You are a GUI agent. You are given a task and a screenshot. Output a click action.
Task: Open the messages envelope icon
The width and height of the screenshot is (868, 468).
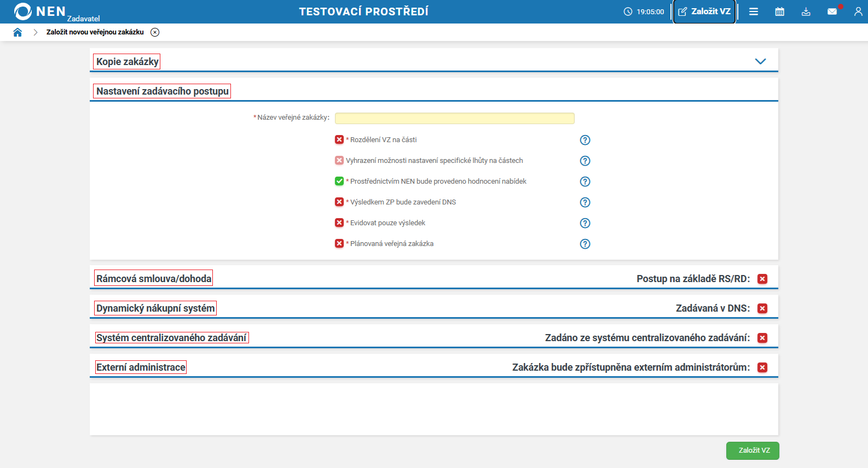click(832, 11)
